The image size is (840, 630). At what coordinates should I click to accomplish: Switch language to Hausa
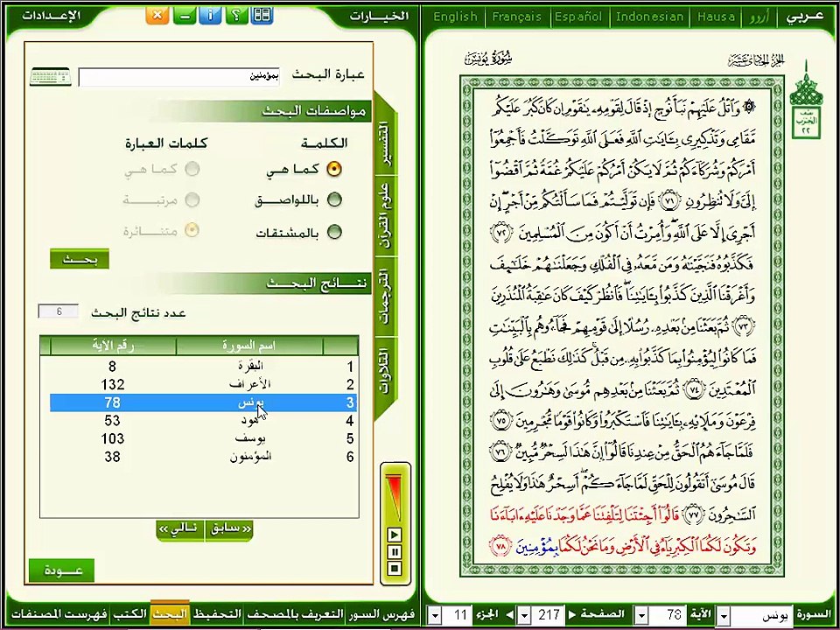(716, 17)
